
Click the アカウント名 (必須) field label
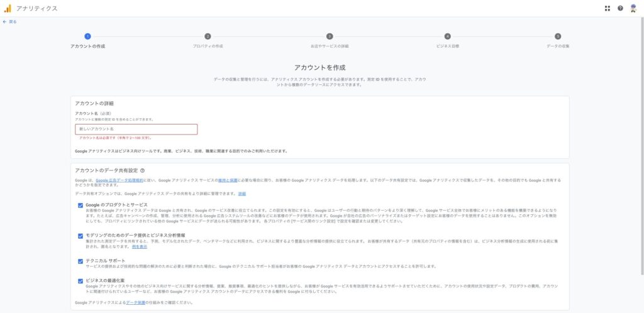93,113
